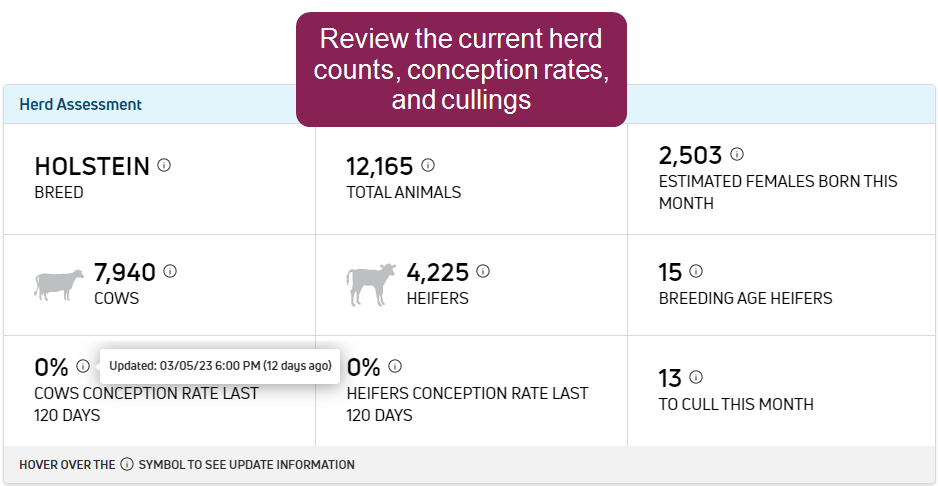The image size is (938, 486).
Task: Click info icon beside 2,503 females born
Action: [x=737, y=154]
